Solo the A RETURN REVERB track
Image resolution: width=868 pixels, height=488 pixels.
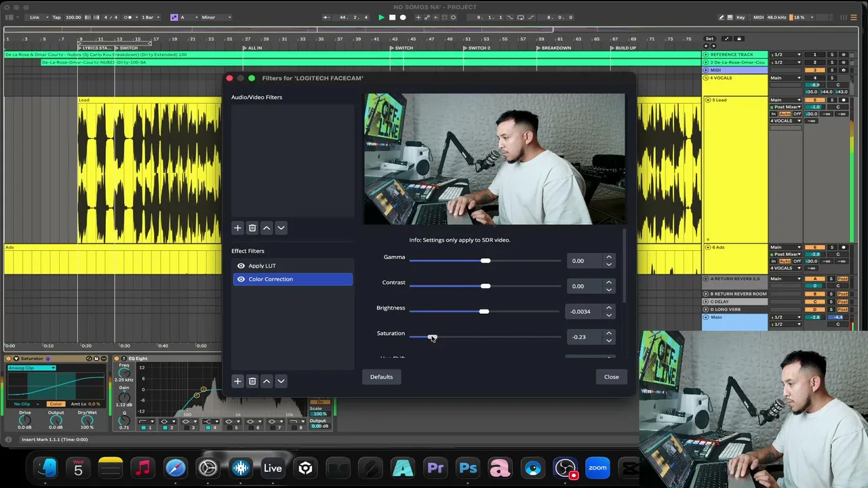832,279
